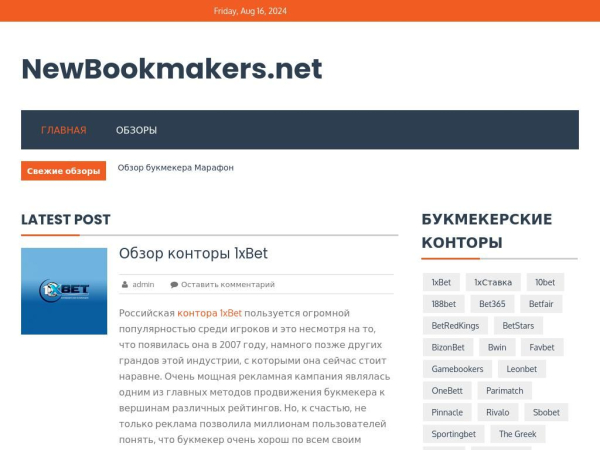The image size is (600, 450).
Task: Click the admin author link
Action: coord(143,284)
